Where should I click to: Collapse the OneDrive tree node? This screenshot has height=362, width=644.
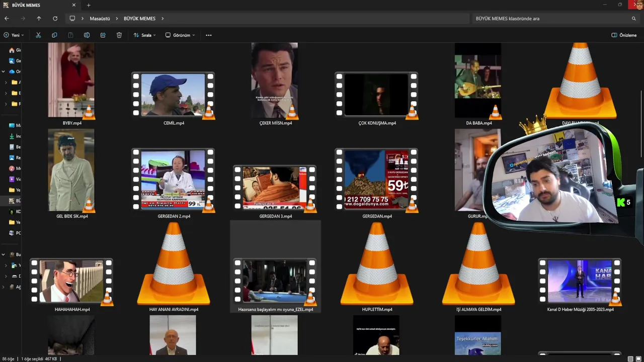(4, 71)
